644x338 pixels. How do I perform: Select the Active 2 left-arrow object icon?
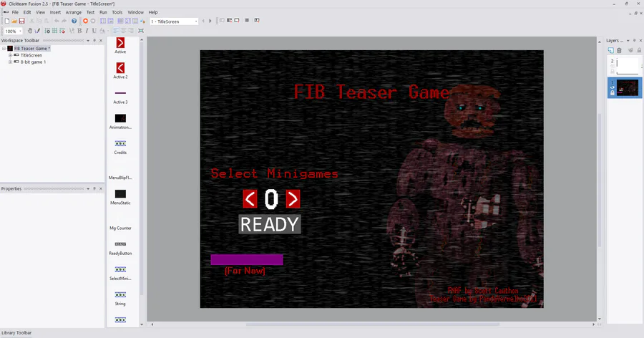point(120,68)
